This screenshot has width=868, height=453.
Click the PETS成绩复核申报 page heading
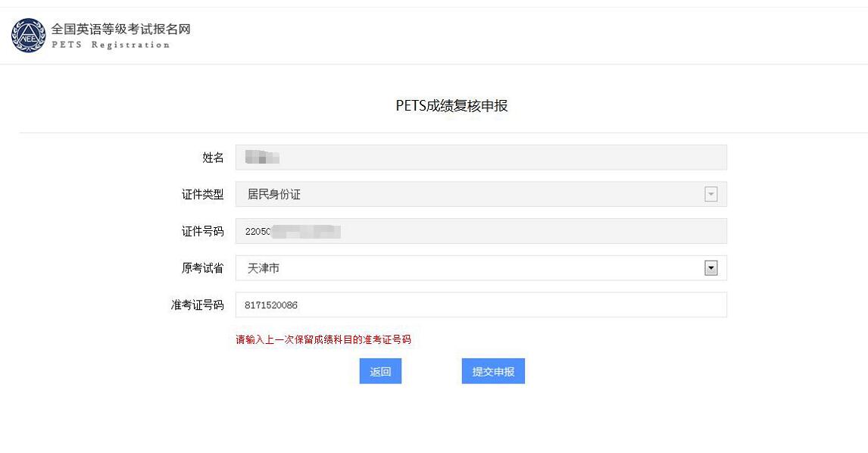click(451, 106)
